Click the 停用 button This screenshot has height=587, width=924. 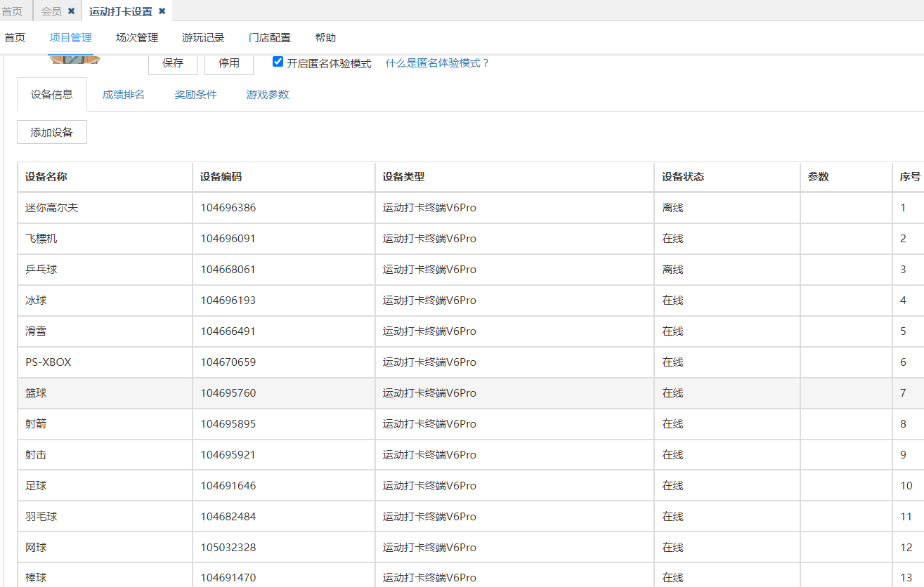tap(229, 62)
